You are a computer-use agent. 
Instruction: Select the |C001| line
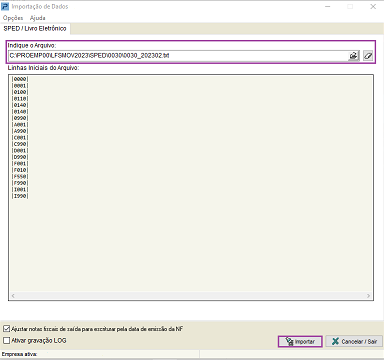point(20,138)
